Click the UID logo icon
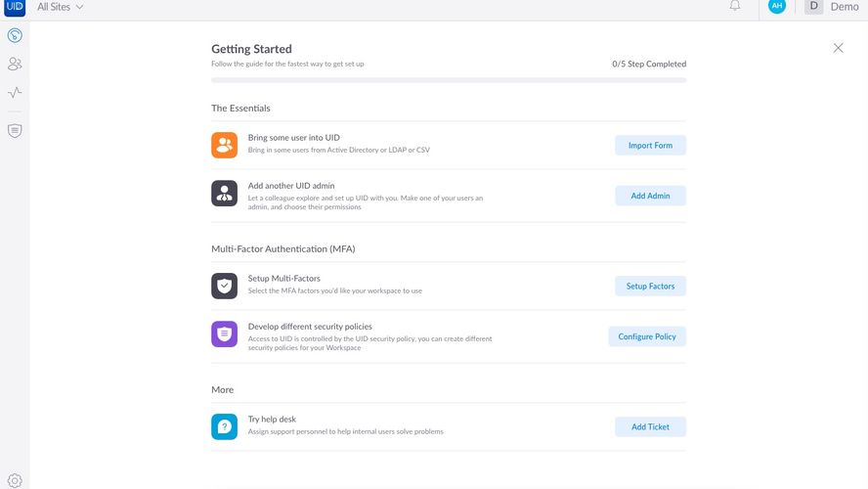 point(15,5)
